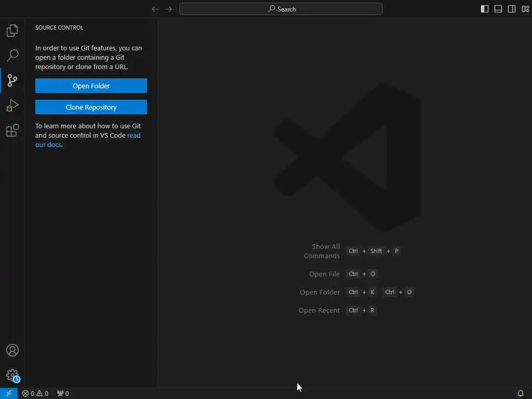Click the 'Show All Commands' label
Screen dimensions: 532x399
click(x=322, y=251)
